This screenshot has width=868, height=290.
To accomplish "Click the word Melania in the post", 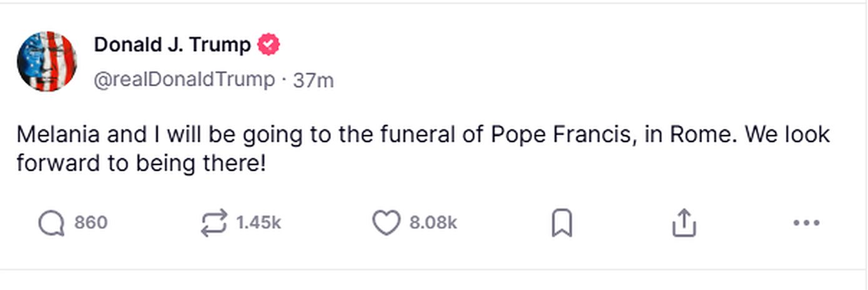I will [54, 134].
